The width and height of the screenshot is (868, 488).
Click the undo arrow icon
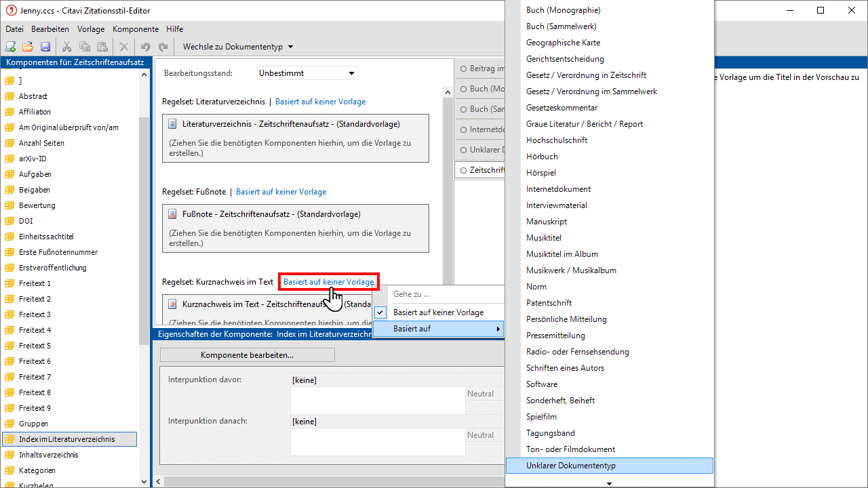pos(145,47)
